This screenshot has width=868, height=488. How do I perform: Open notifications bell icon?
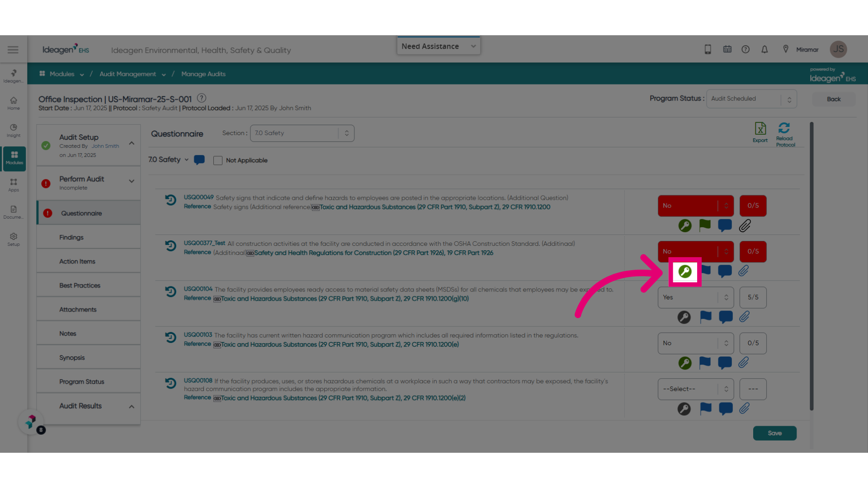(x=764, y=49)
